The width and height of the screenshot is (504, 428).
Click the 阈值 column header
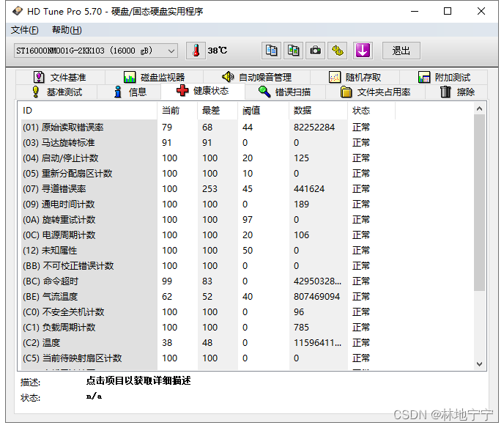(x=263, y=111)
